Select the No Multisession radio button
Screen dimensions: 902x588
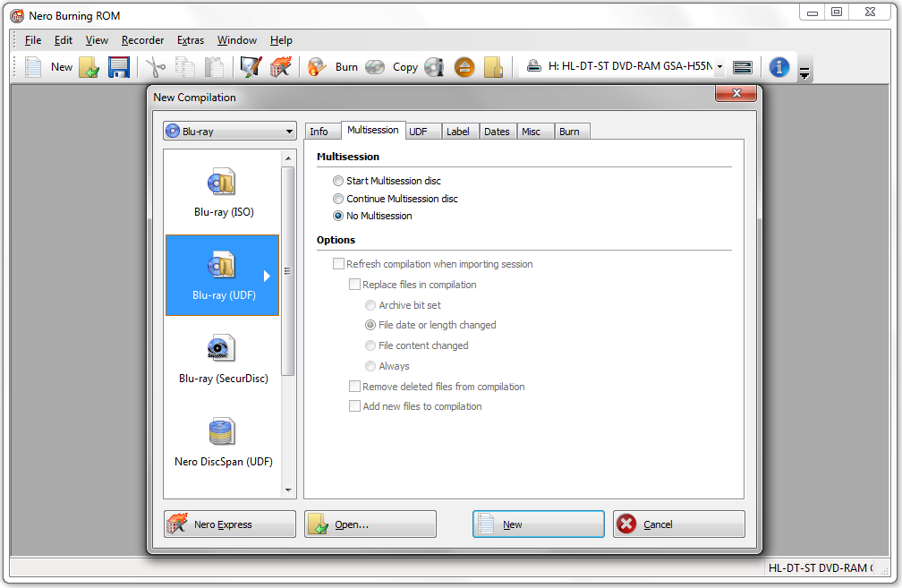(x=338, y=216)
